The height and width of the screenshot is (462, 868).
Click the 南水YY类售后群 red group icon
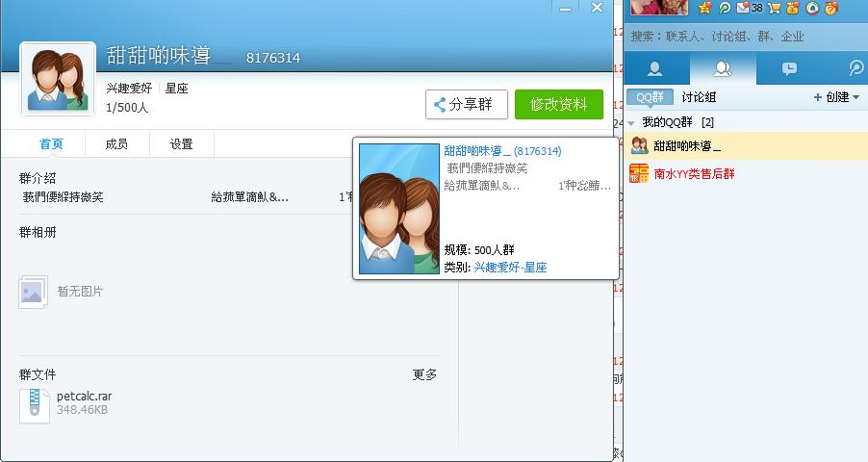(639, 174)
